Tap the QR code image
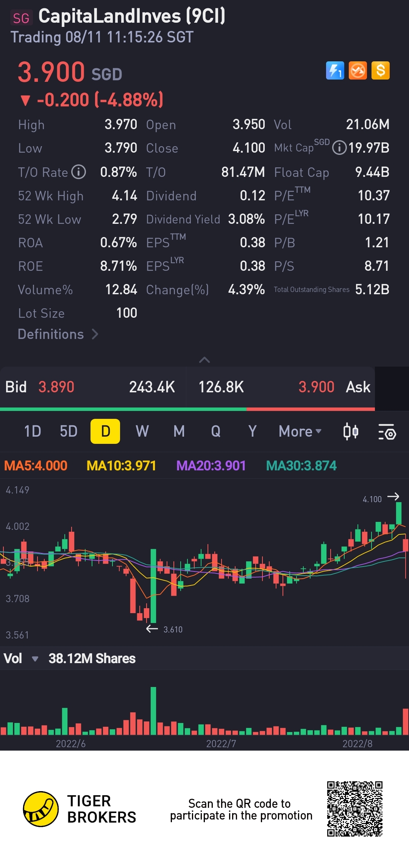The width and height of the screenshot is (409, 868). point(355,809)
